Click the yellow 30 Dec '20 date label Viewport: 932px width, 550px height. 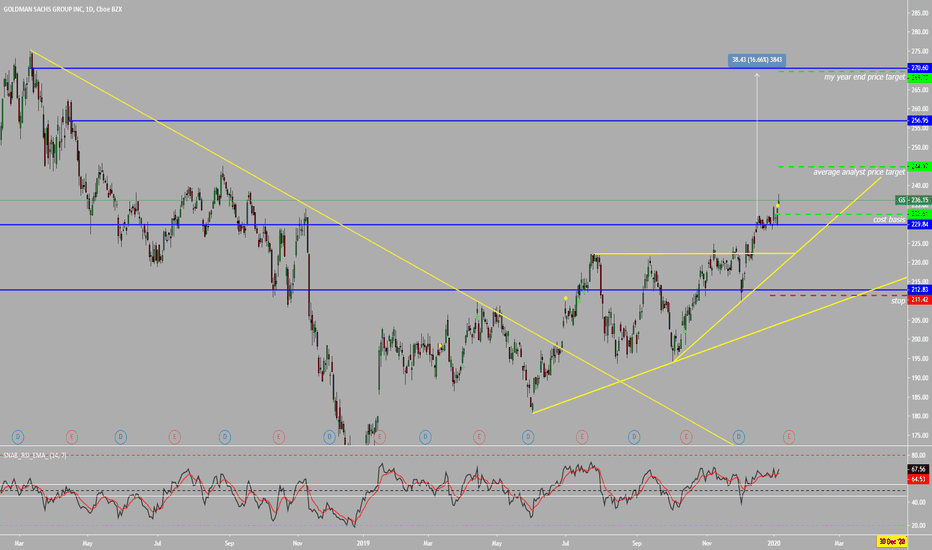coord(892,542)
